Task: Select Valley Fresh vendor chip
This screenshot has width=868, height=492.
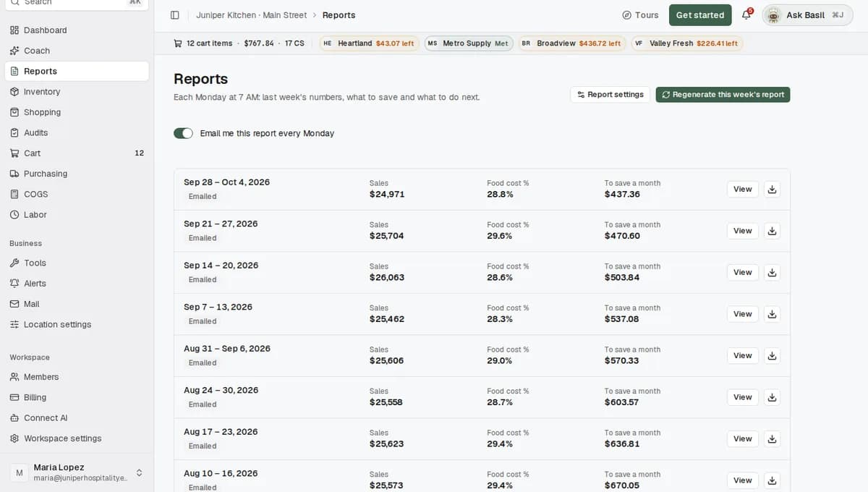Action: (686, 43)
